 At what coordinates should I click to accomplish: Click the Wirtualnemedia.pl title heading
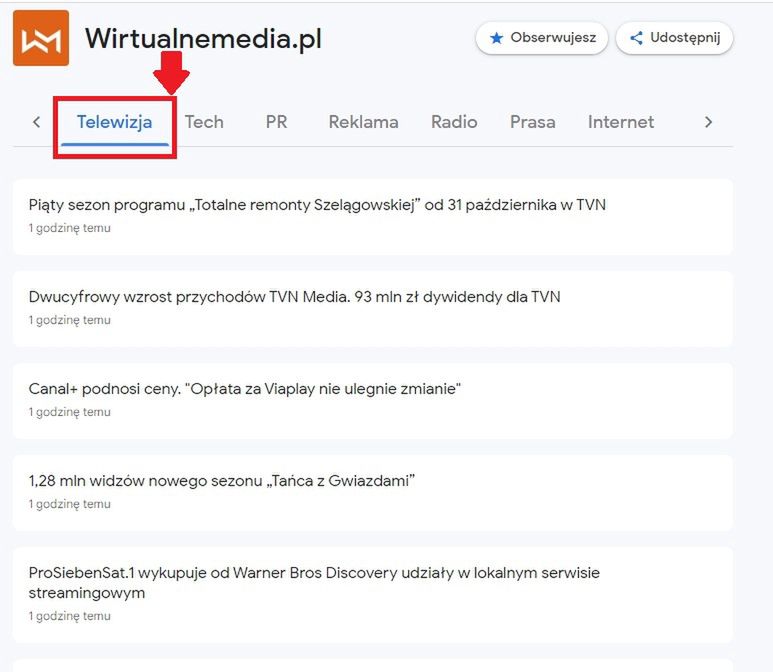pyautogui.click(x=203, y=38)
